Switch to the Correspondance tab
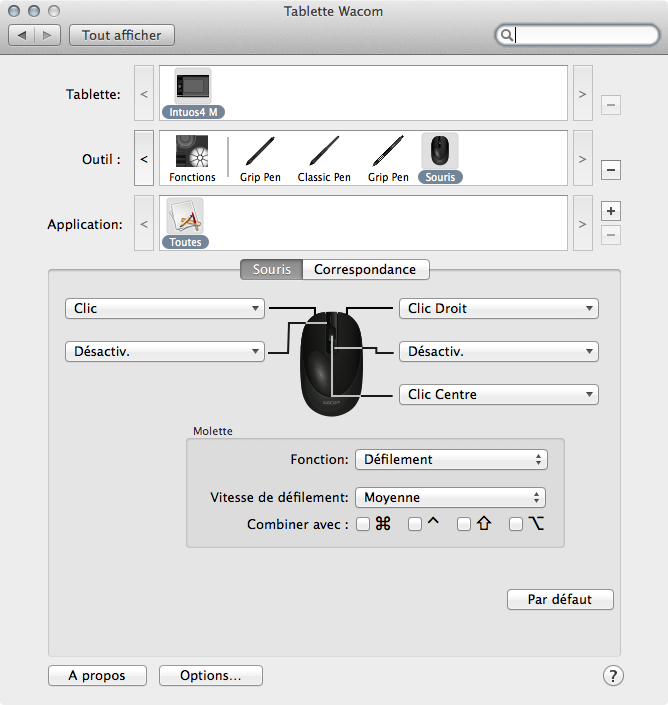Viewport: 668px width, 705px height. [365, 269]
